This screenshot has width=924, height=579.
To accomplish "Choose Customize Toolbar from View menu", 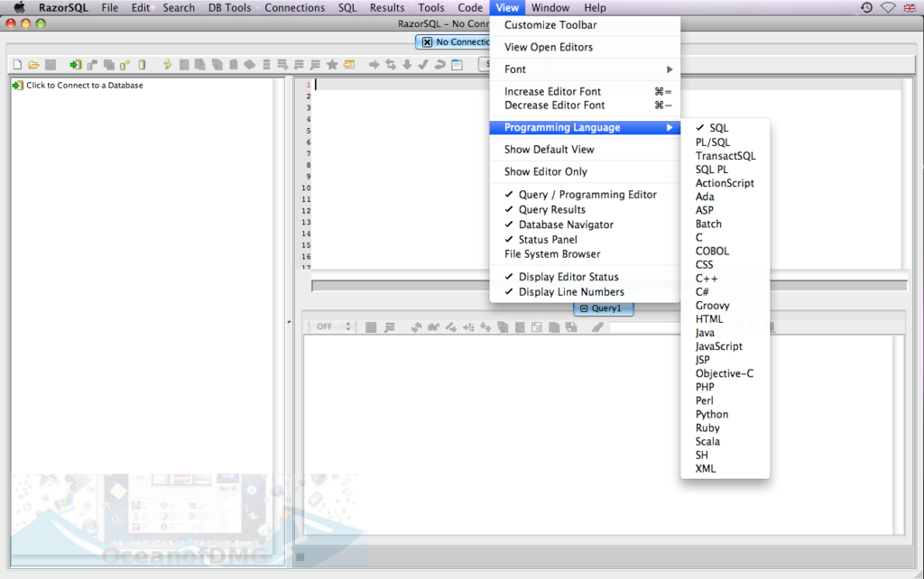I will click(585, 25).
